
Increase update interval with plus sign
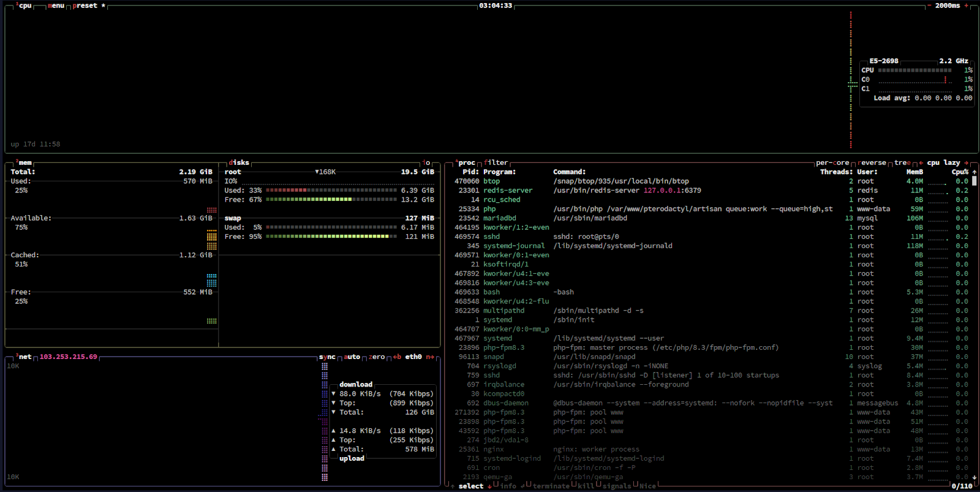point(967,6)
